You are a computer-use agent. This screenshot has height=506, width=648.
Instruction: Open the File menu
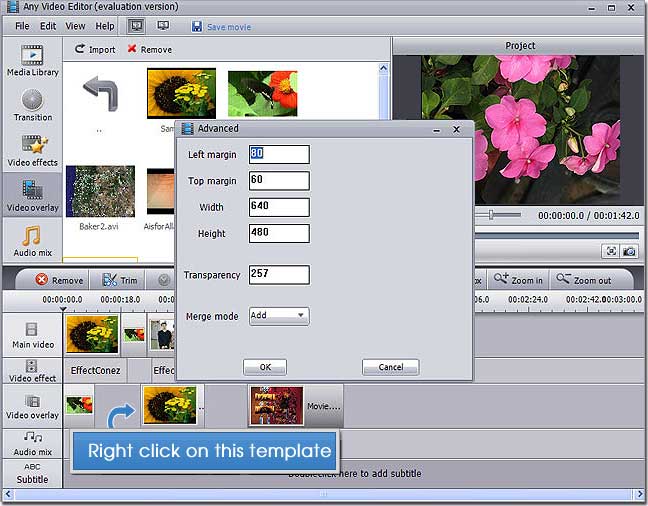22,26
